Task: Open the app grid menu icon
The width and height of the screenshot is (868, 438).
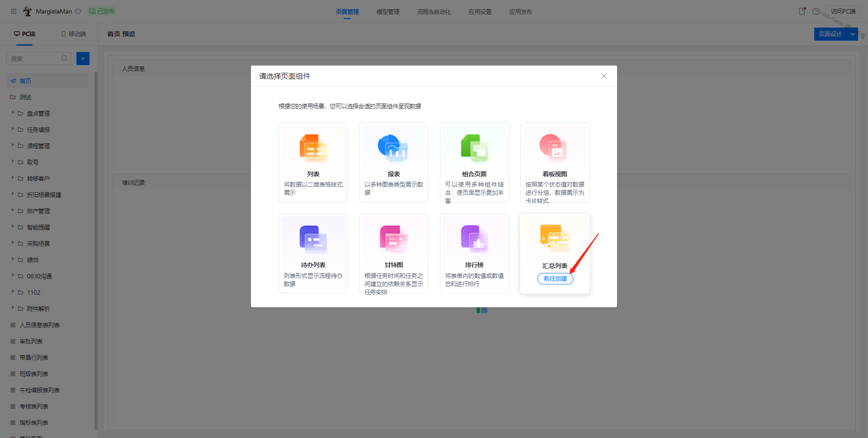Action: (x=14, y=11)
